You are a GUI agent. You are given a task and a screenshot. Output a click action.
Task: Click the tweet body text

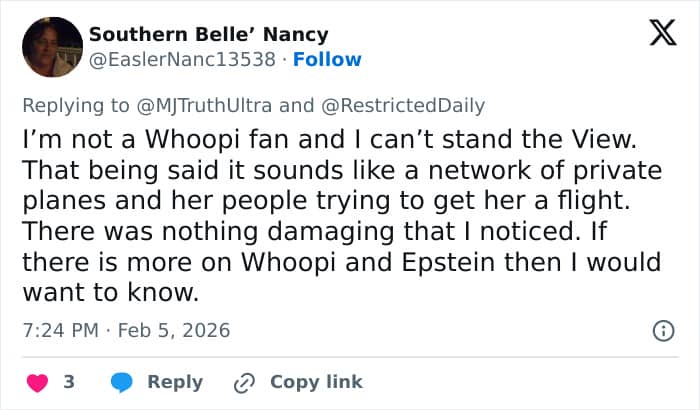coord(340,200)
